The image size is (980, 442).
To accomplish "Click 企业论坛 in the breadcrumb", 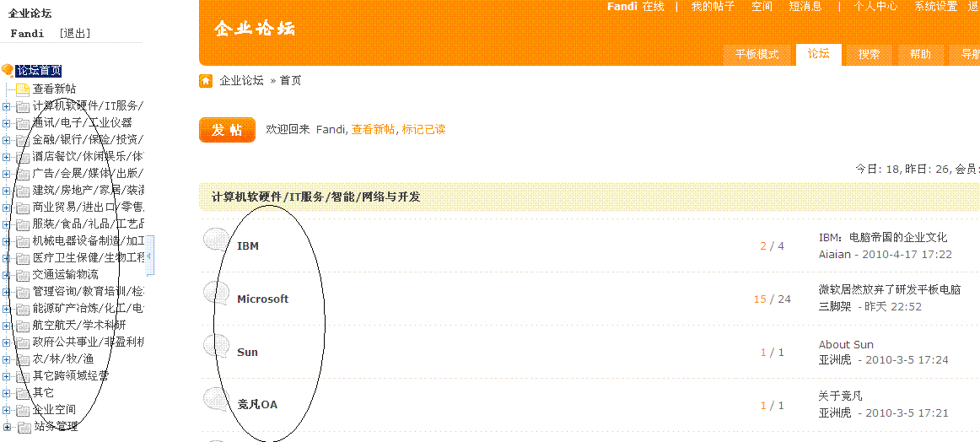I will click(242, 81).
